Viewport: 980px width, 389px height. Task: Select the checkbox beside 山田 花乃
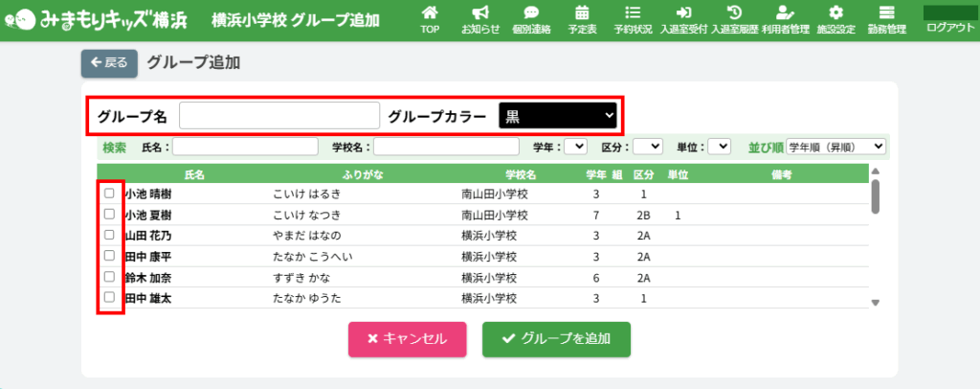pyautogui.click(x=109, y=235)
